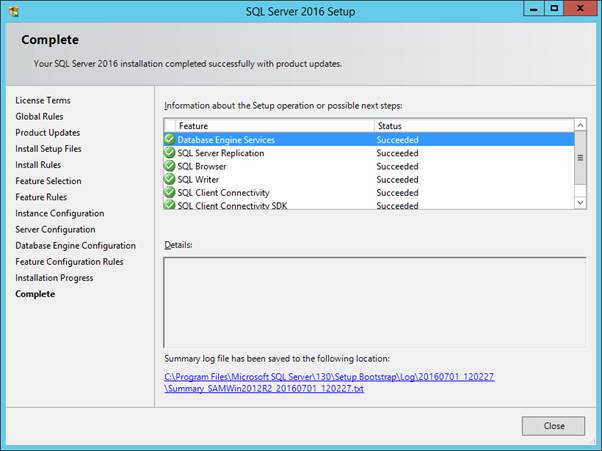Click green check icon beside SQL Server Replication
This screenshot has height=451, width=602.
(169, 152)
